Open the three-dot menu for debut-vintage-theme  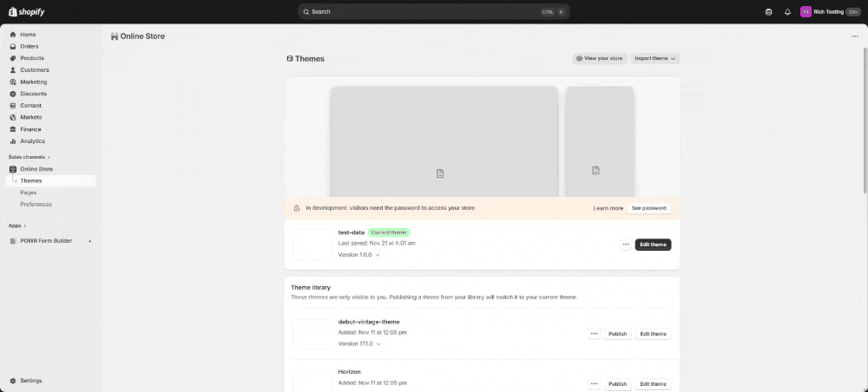[x=594, y=334]
